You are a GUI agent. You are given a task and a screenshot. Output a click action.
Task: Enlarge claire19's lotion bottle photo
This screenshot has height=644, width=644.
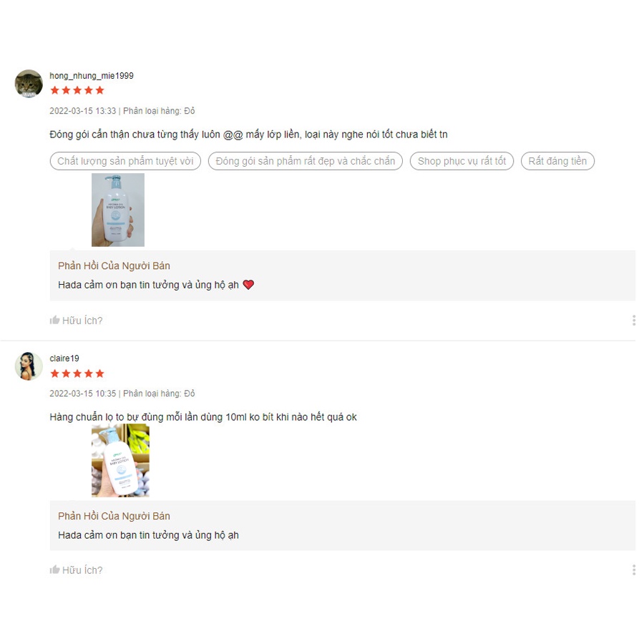click(120, 460)
